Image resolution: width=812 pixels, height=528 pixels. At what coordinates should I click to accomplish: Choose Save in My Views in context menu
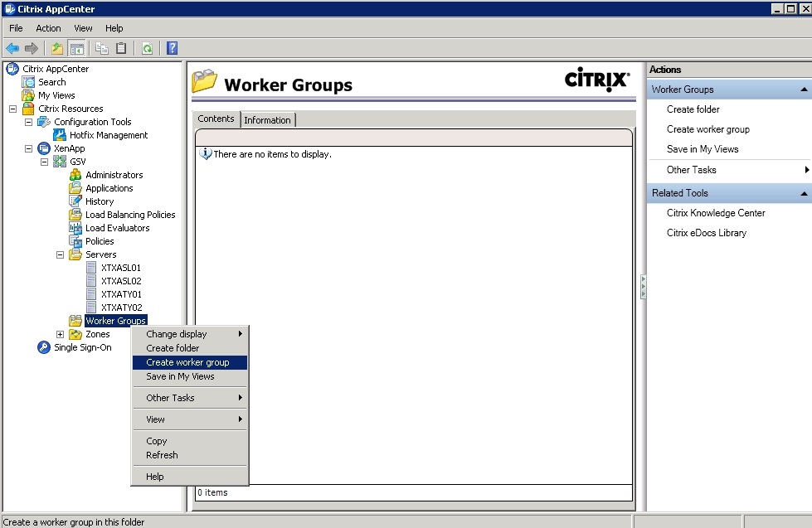[190, 377]
